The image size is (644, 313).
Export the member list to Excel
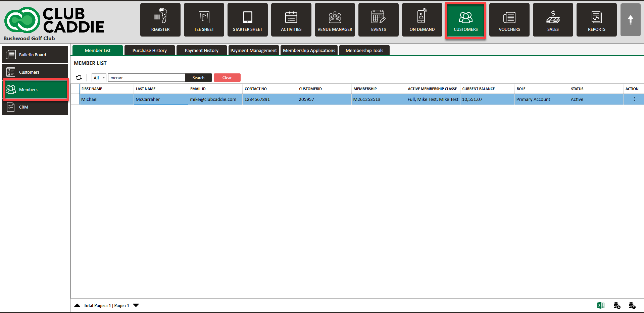(x=601, y=305)
